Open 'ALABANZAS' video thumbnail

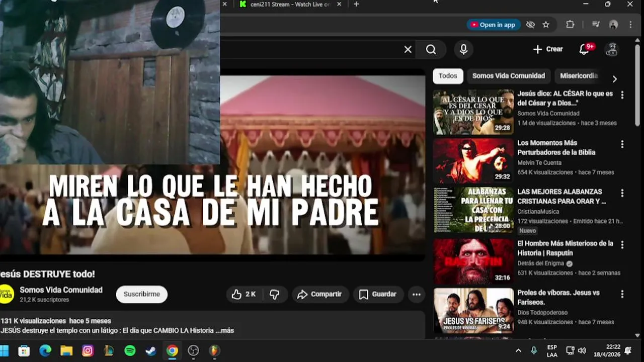(473, 210)
